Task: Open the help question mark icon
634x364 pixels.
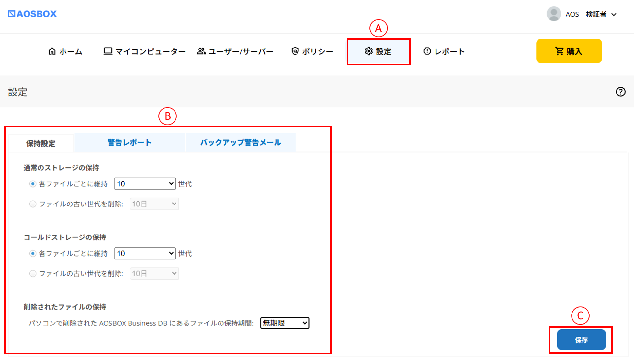Action: tap(620, 92)
